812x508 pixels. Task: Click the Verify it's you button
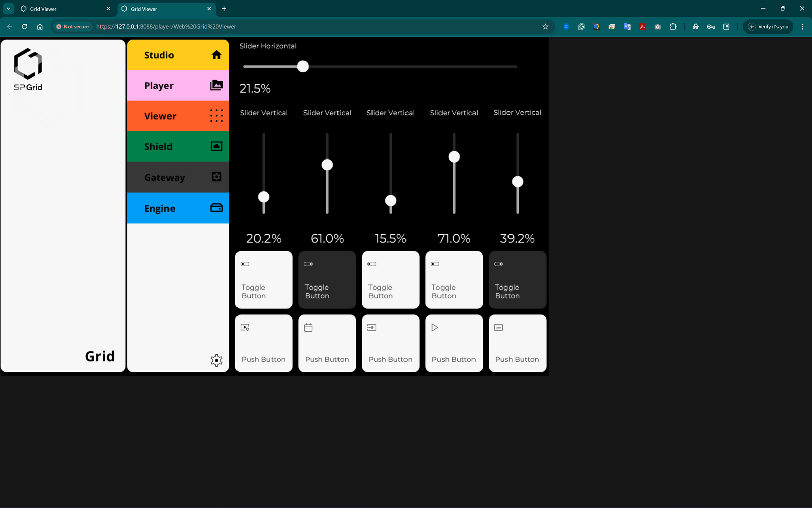768,27
